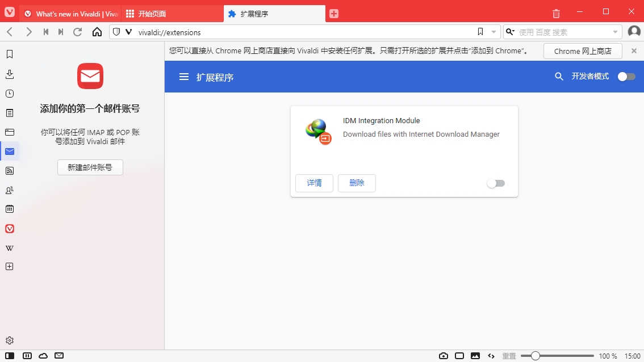Open the Chrome 网上商店 button

(x=583, y=50)
